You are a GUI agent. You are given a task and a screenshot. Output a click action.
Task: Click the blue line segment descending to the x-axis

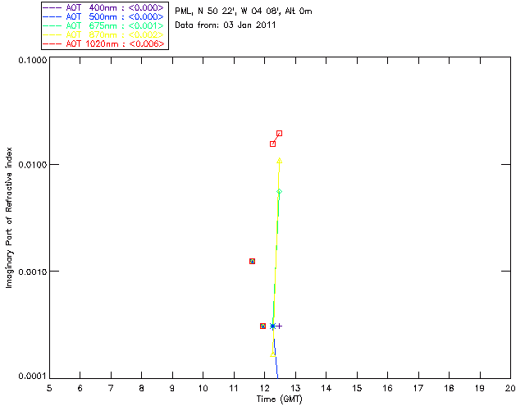276,358
